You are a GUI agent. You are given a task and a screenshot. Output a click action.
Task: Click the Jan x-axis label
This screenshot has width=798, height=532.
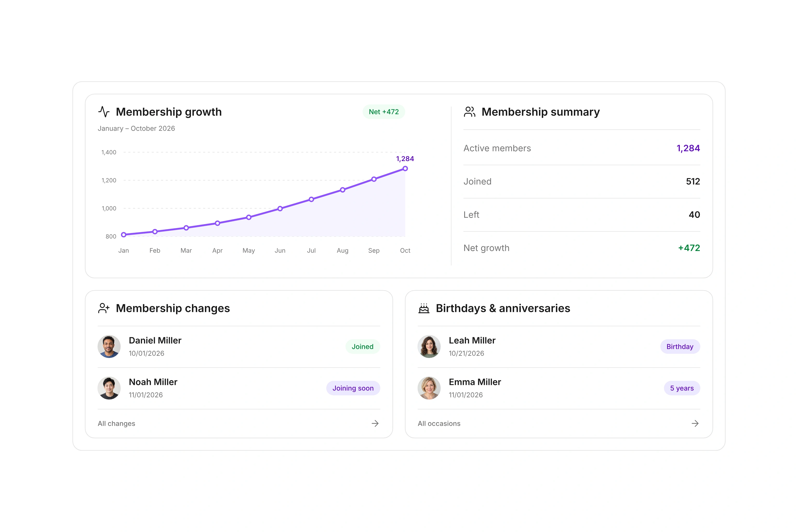pyautogui.click(x=123, y=250)
